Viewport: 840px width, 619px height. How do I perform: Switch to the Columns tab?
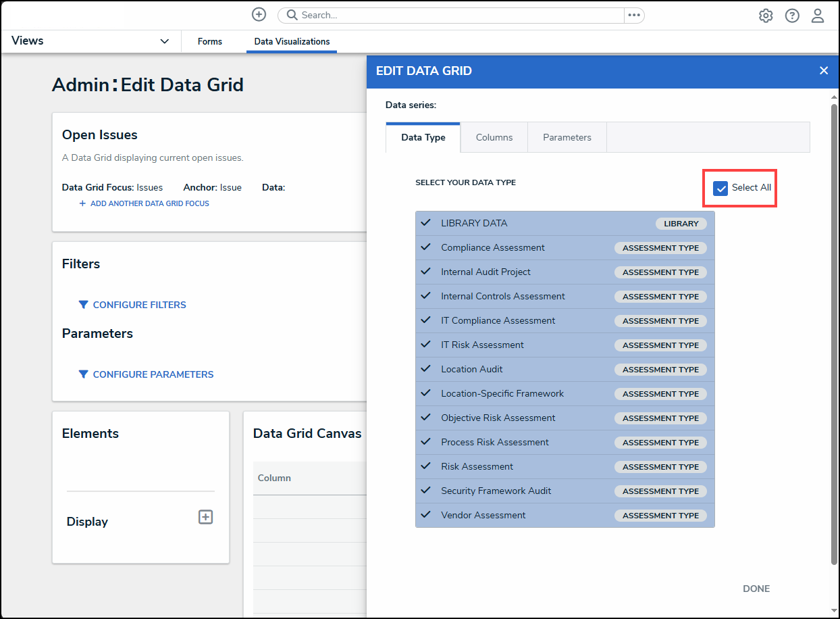pos(494,137)
